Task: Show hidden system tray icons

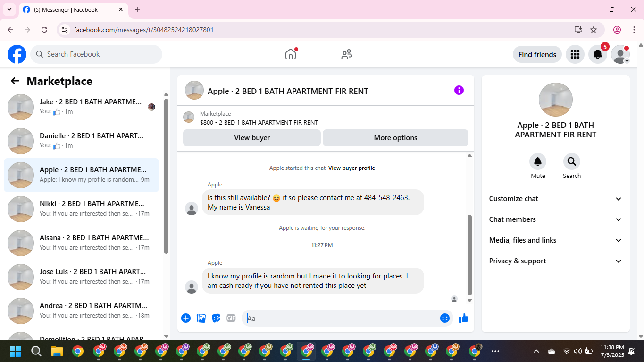Action: coord(536,351)
